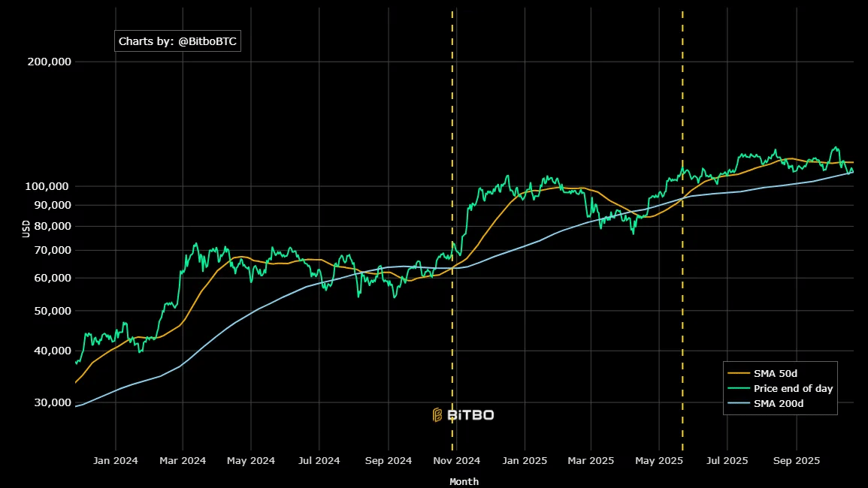Click the 100,000 y-axis tick label
This screenshot has width=868, height=488.
pyautogui.click(x=50, y=186)
